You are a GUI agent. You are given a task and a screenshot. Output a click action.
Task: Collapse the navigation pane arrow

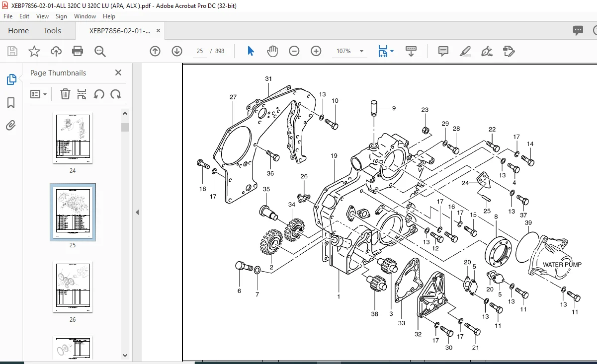pyautogui.click(x=137, y=212)
